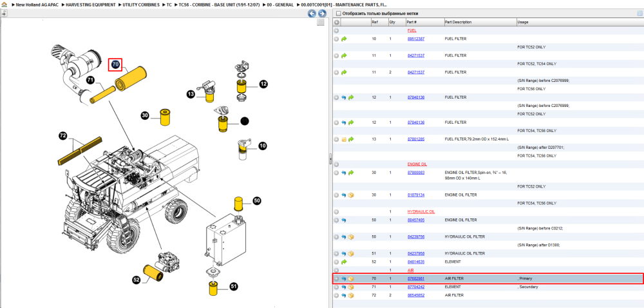This screenshot has height=308, width=644.
Task: Open UTILITY COMBINES breadcrumb
Action: (x=140, y=5)
